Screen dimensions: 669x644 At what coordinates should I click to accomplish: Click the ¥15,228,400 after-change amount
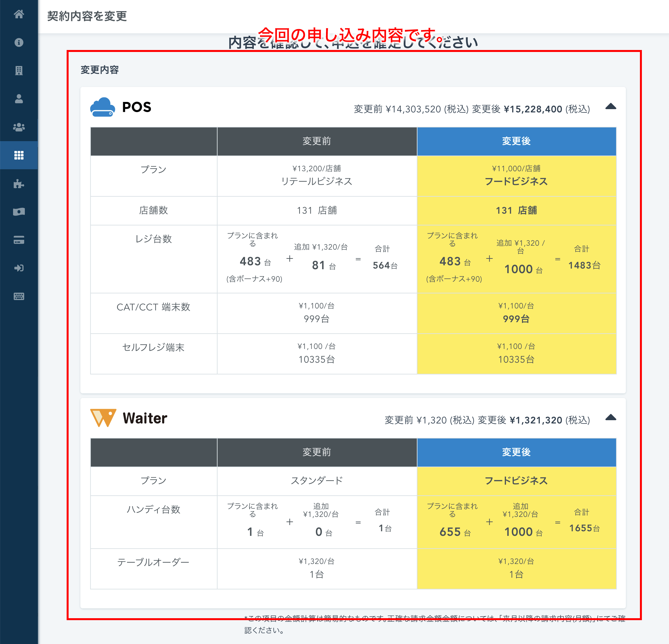(x=533, y=109)
